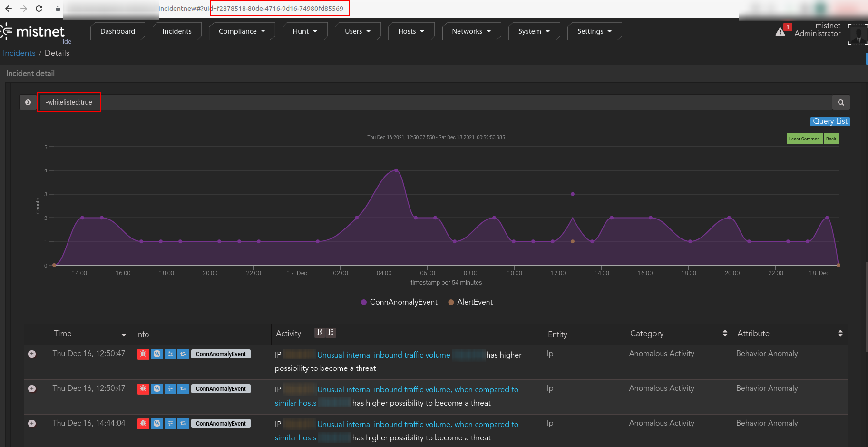
Task: Click the Least Common button
Action: click(x=804, y=139)
